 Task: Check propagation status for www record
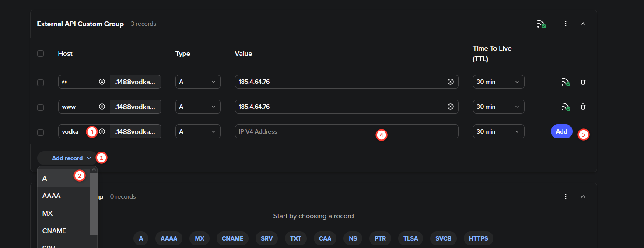coord(566,107)
